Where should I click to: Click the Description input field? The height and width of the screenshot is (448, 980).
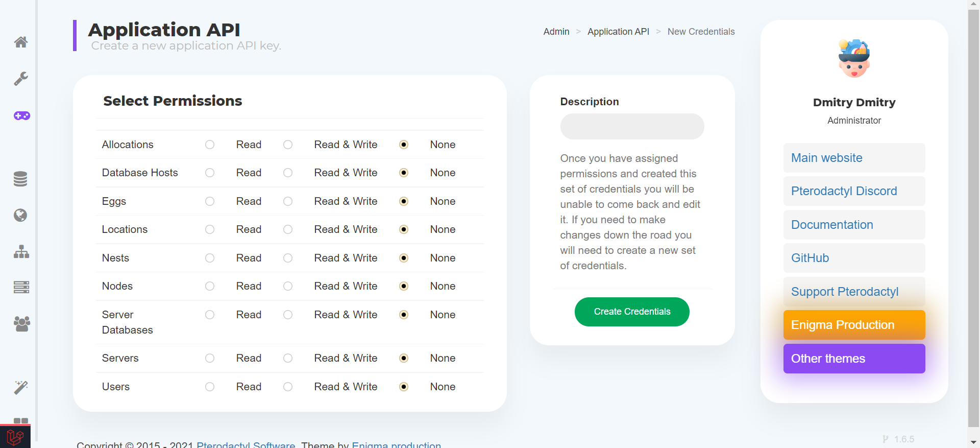click(x=632, y=126)
